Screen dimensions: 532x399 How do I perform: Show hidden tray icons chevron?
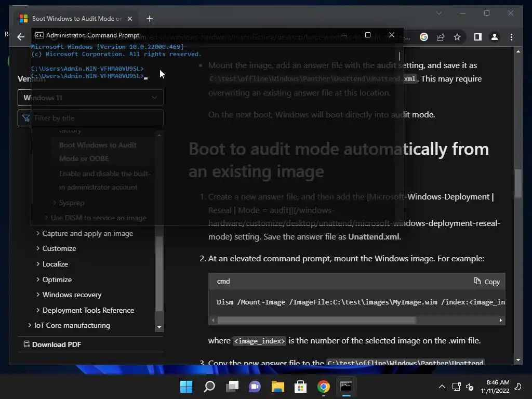coord(442,387)
